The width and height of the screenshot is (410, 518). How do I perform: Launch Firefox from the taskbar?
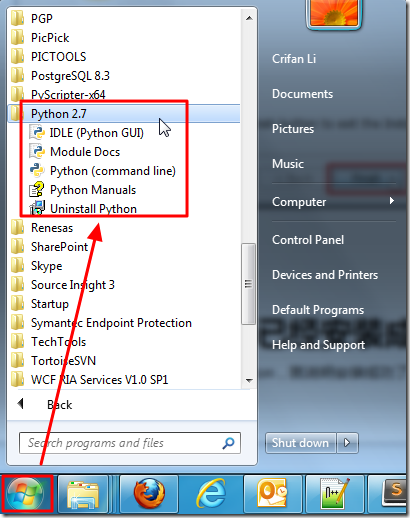(149, 494)
